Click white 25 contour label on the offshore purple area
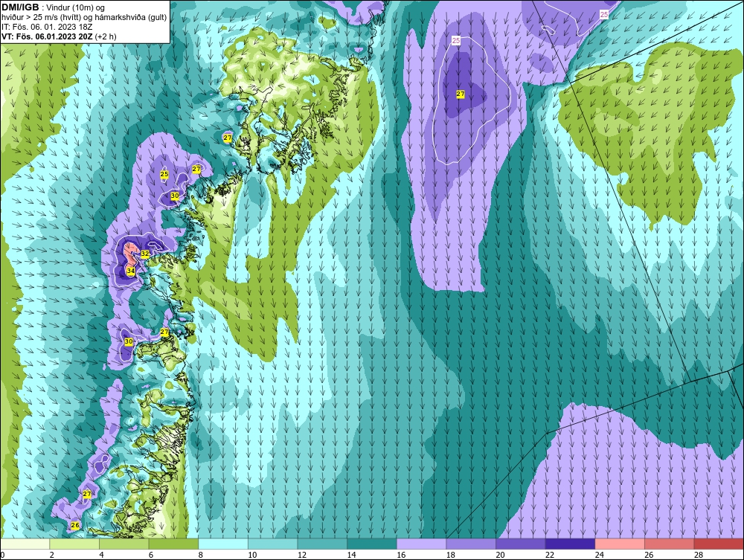744x560 pixels. point(456,41)
